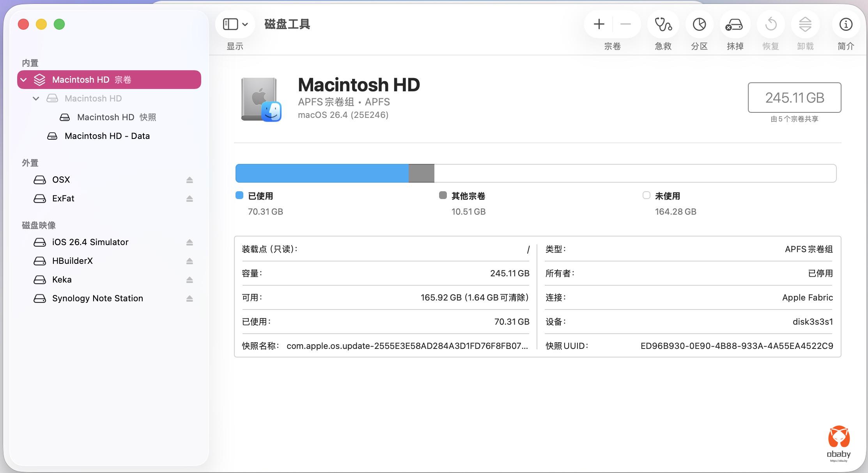Open the Partition pie-chart tool
This screenshot has width=868, height=473.
[699, 25]
